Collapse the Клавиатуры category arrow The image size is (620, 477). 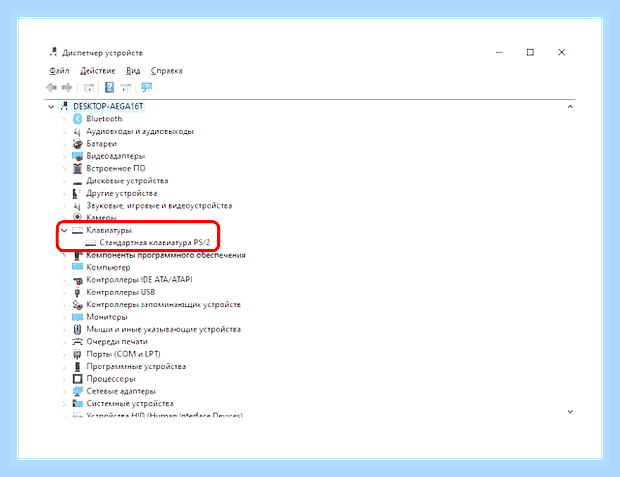[x=64, y=230]
